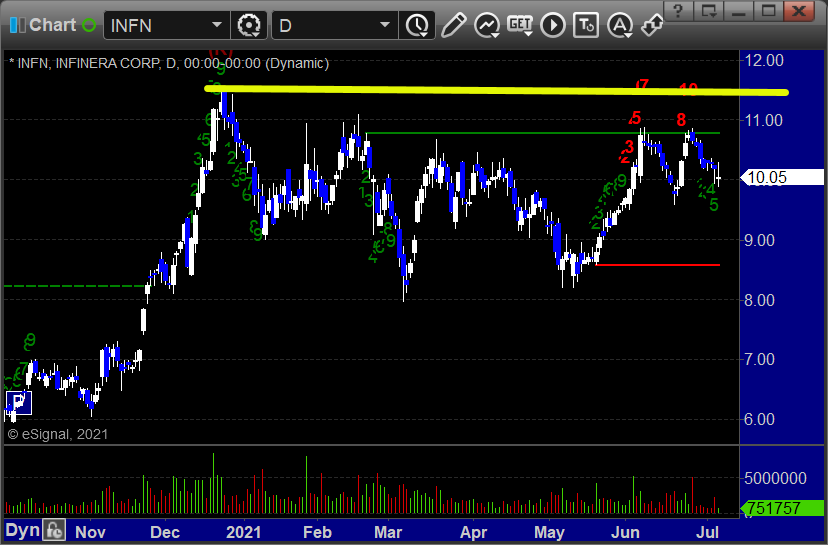Click the 6.00 price axis label
Viewport: 828px width, 545px height.
(759, 419)
